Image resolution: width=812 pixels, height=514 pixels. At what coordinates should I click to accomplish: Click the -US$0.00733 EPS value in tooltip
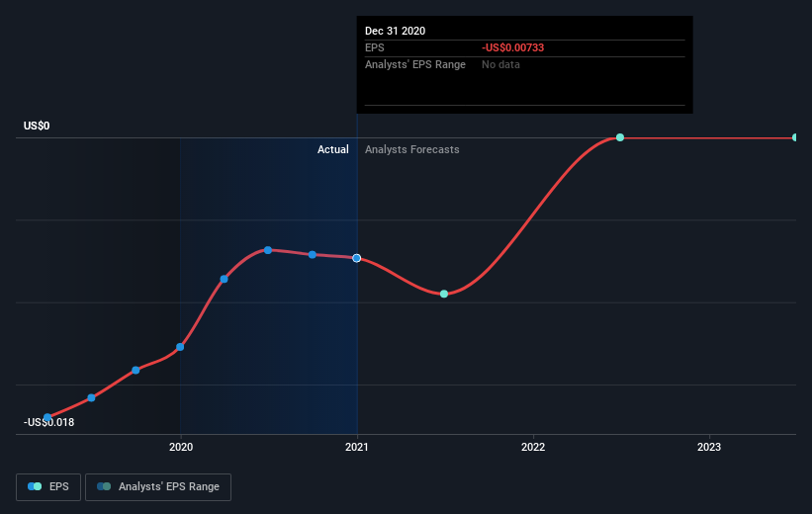(x=512, y=47)
